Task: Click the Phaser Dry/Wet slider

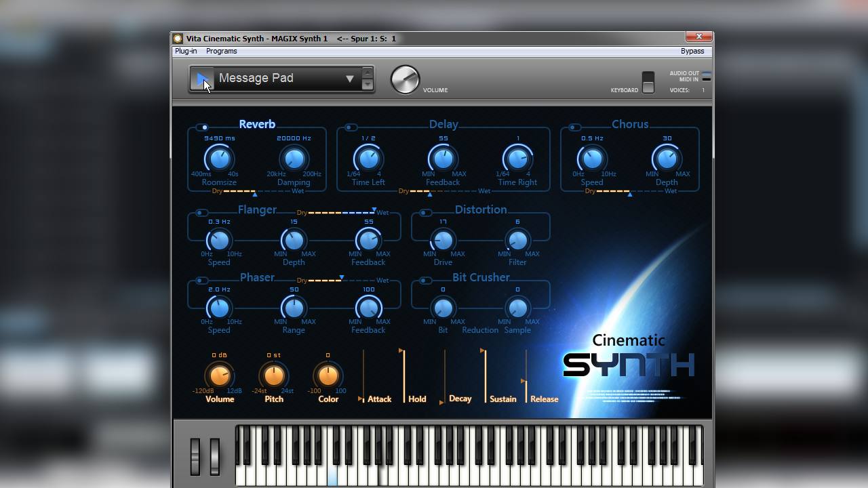Action: coord(342,279)
